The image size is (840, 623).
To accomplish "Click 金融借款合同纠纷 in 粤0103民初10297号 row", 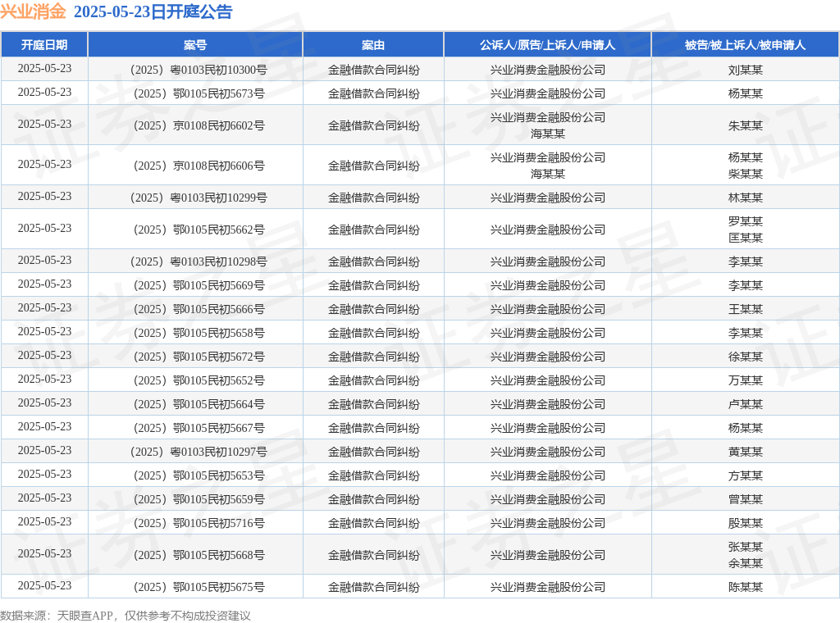I will point(373,452).
